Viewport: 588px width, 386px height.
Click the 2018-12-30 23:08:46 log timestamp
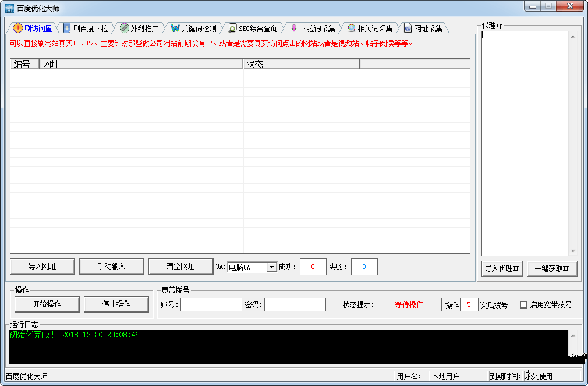[x=101, y=335]
